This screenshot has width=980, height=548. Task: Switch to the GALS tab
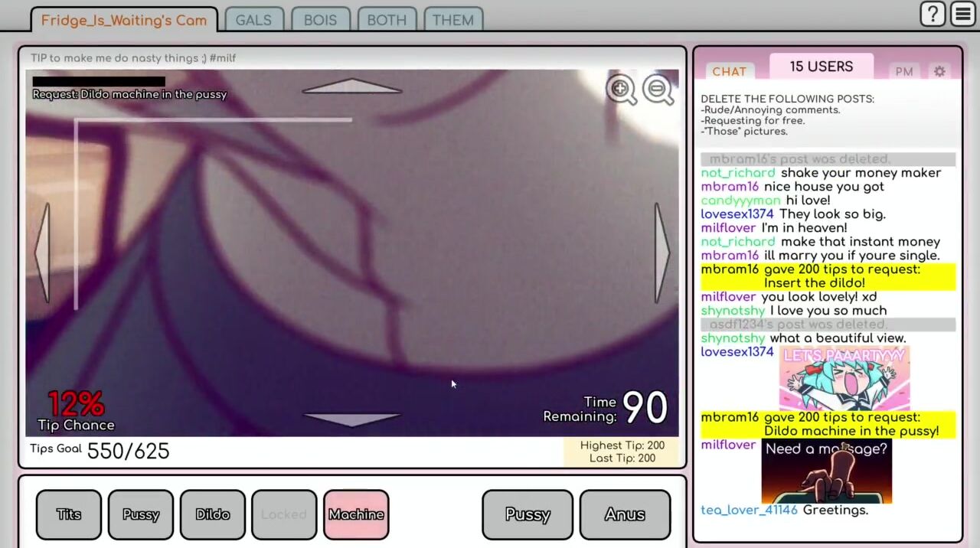pyautogui.click(x=253, y=21)
